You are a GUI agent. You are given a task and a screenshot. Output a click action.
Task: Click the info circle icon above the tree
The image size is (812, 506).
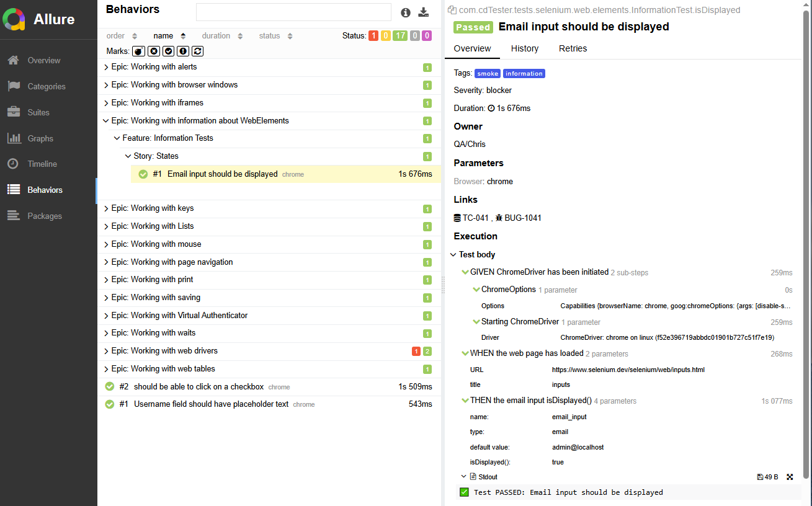point(406,12)
